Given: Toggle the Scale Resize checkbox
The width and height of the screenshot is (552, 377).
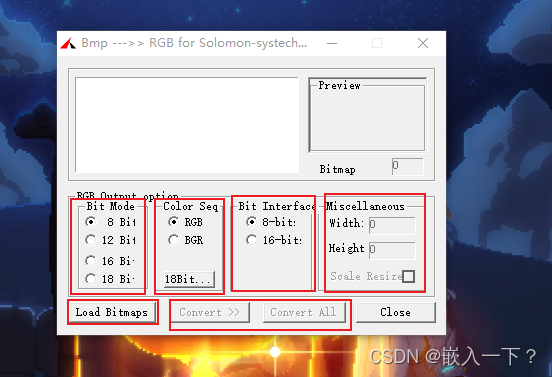Looking at the screenshot, I should [408, 276].
